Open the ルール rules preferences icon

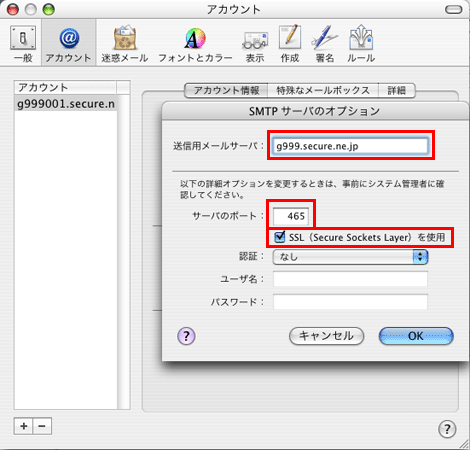[361, 44]
